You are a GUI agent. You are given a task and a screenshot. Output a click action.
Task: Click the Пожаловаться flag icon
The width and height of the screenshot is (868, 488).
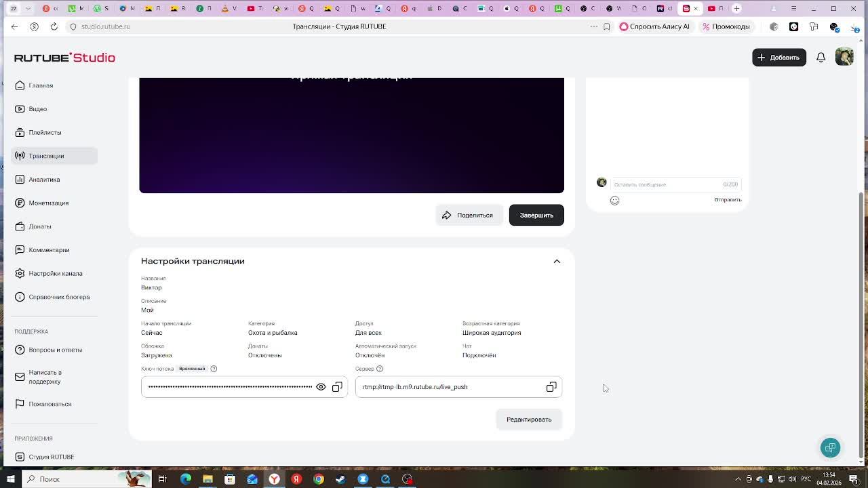point(20,404)
